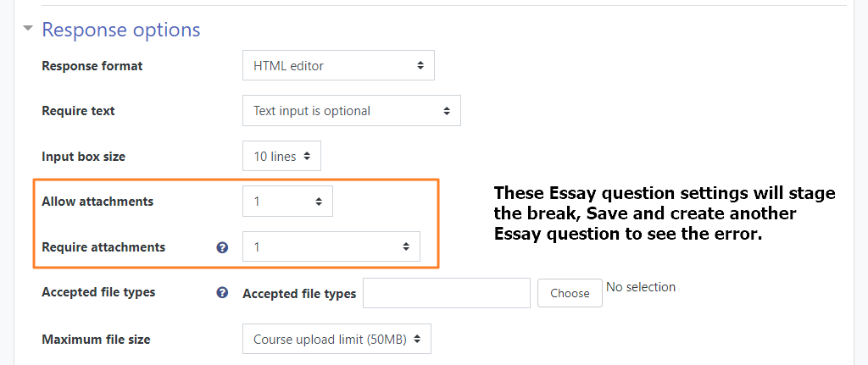Click the Maximum file size label
The width and height of the screenshot is (868, 365).
point(97,339)
